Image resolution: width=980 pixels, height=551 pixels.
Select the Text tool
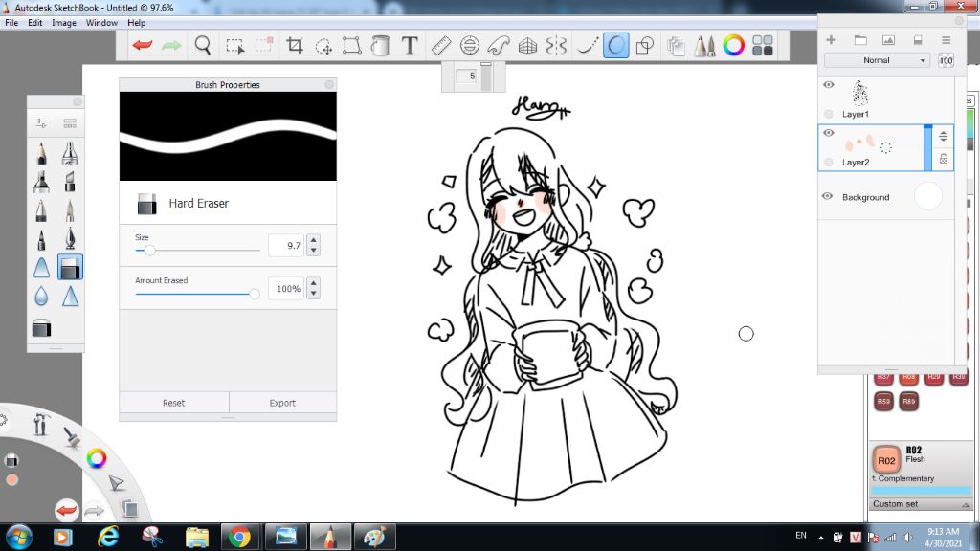pos(410,45)
